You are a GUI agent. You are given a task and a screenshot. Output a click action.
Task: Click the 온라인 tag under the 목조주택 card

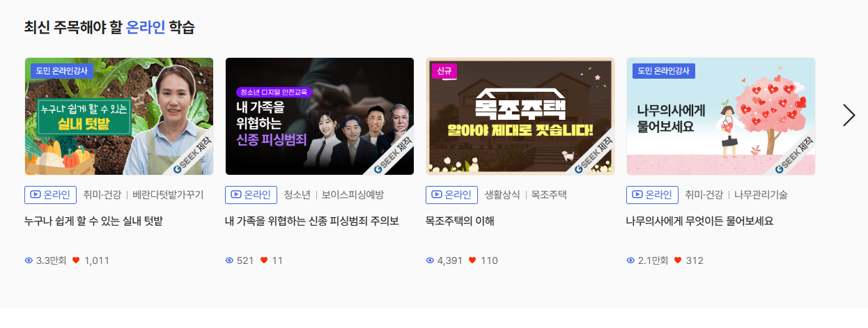click(x=451, y=195)
